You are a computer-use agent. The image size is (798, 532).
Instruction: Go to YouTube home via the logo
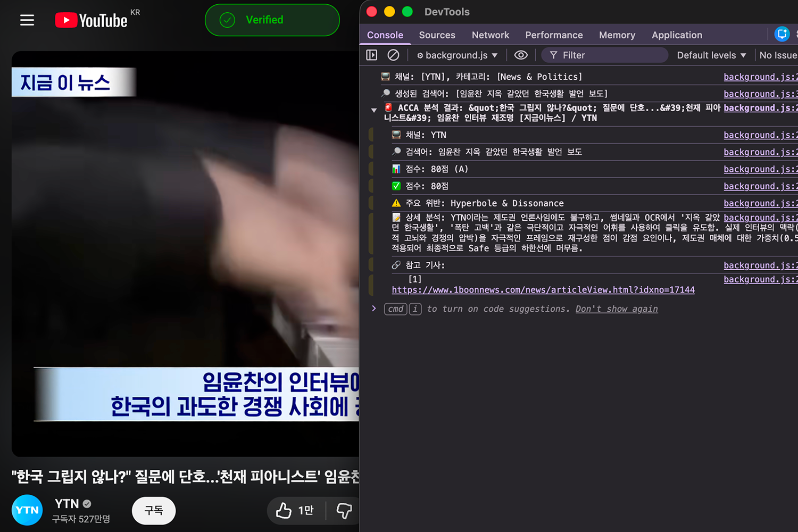[91, 20]
